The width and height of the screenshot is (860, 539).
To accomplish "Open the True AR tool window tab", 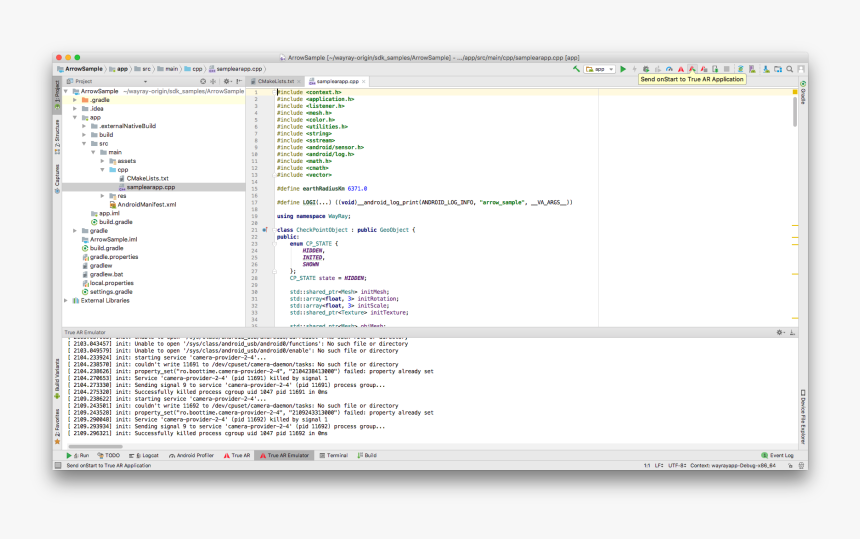I will pos(237,456).
